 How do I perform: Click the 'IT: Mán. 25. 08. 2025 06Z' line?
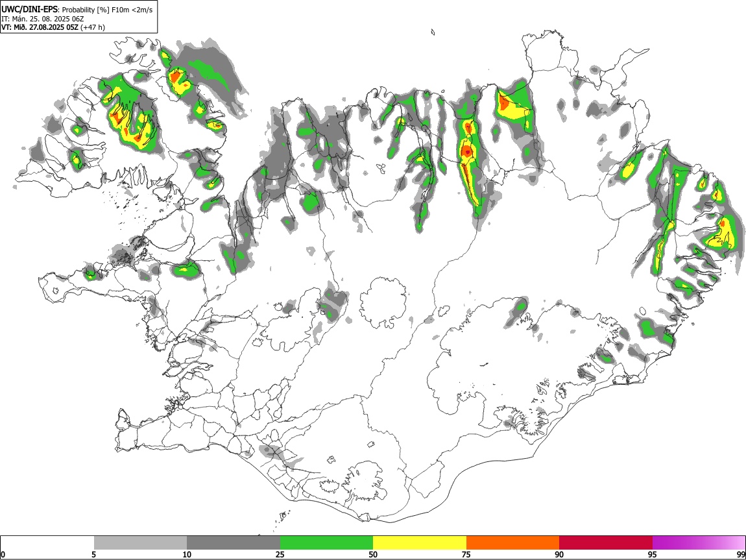point(43,19)
